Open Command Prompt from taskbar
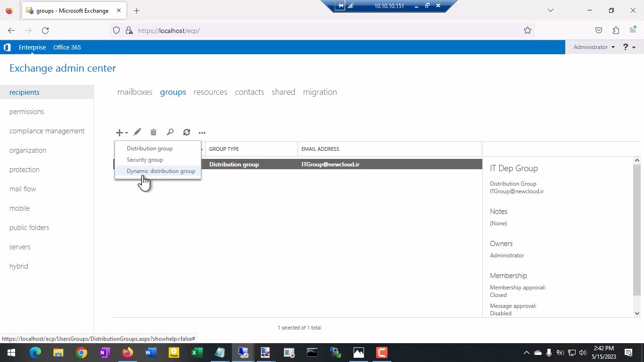Image resolution: width=644 pixels, height=362 pixels. coord(312,353)
